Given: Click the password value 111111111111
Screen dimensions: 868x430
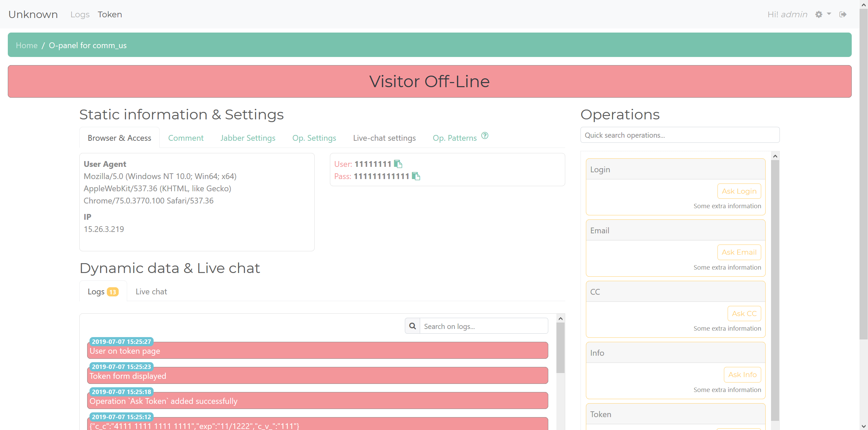Looking at the screenshot, I should pos(381,176).
